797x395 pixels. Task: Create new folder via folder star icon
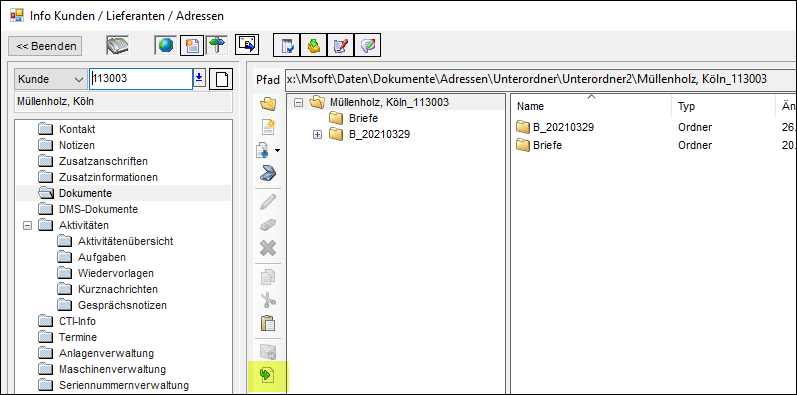click(268, 105)
